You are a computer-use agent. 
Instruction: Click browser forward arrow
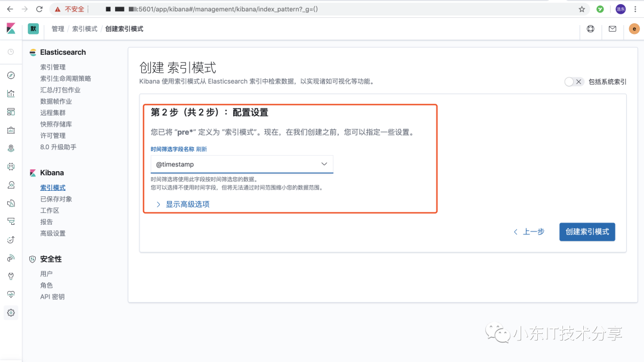tap(24, 9)
